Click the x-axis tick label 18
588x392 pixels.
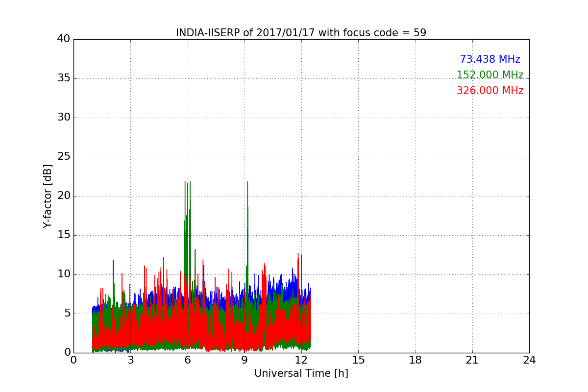[x=416, y=360]
